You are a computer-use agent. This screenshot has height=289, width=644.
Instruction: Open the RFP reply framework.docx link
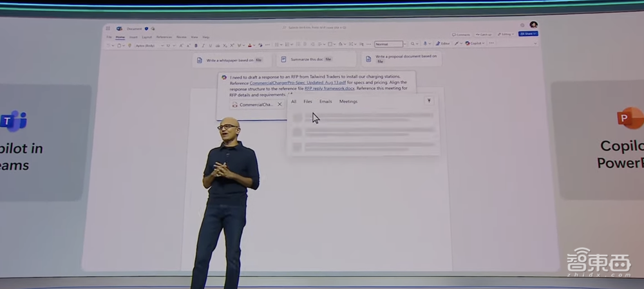328,88
